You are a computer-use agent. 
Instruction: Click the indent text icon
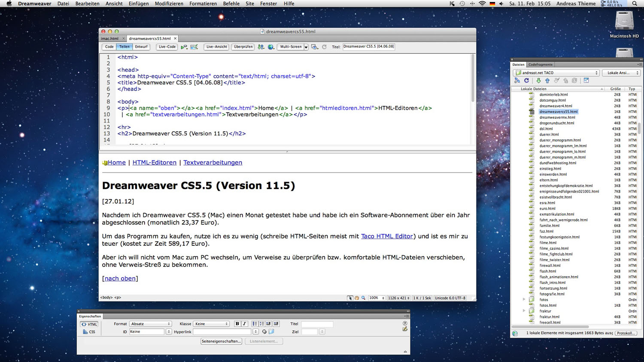coord(276,324)
